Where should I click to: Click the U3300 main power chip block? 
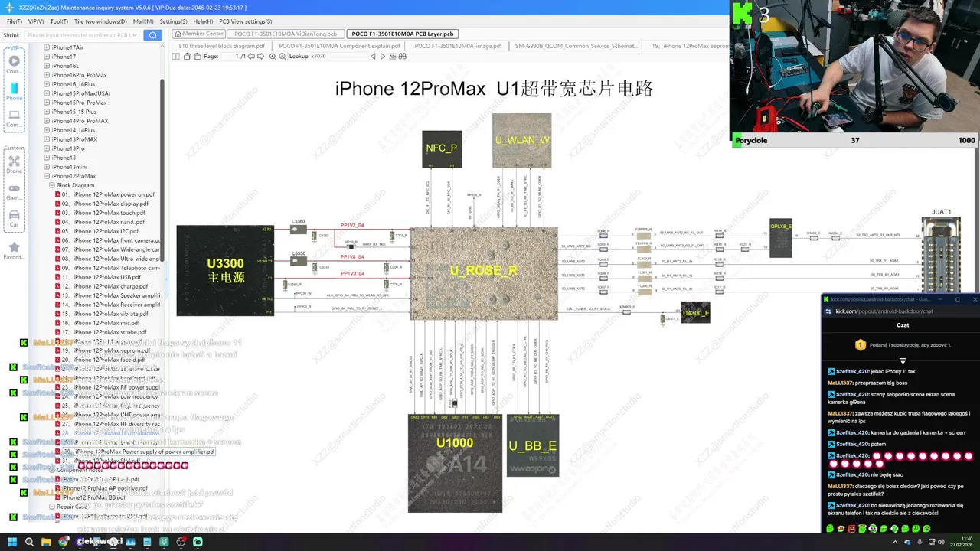pos(225,270)
